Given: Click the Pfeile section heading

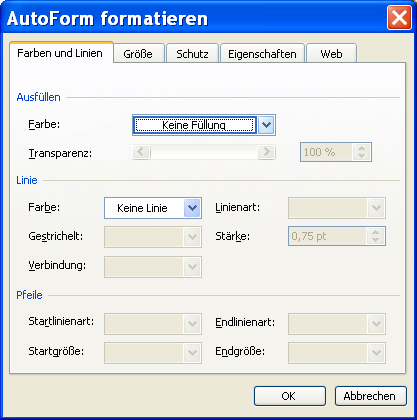Looking at the screenshot, I should 30,295.
